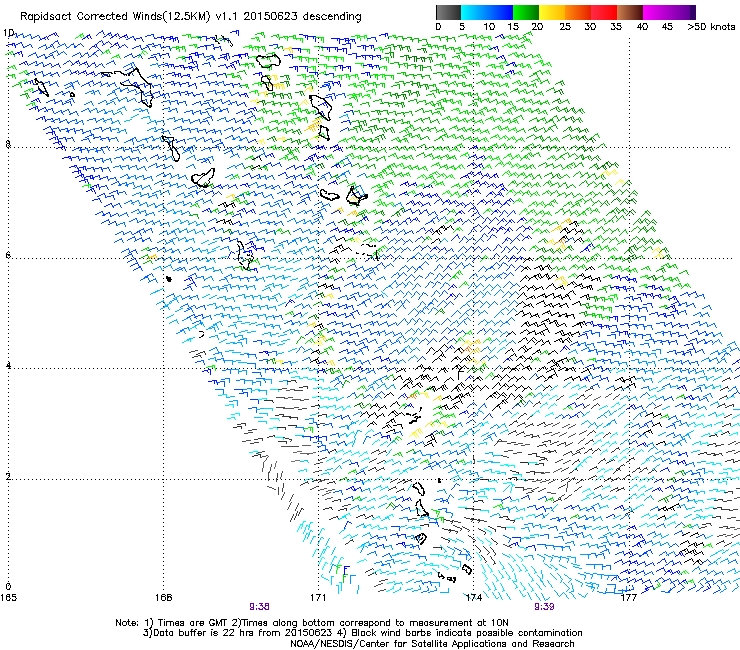Click the legend tick label '10'
This screenshot has height=650, width=740.
pyautogui.click(x=489, y=26)
